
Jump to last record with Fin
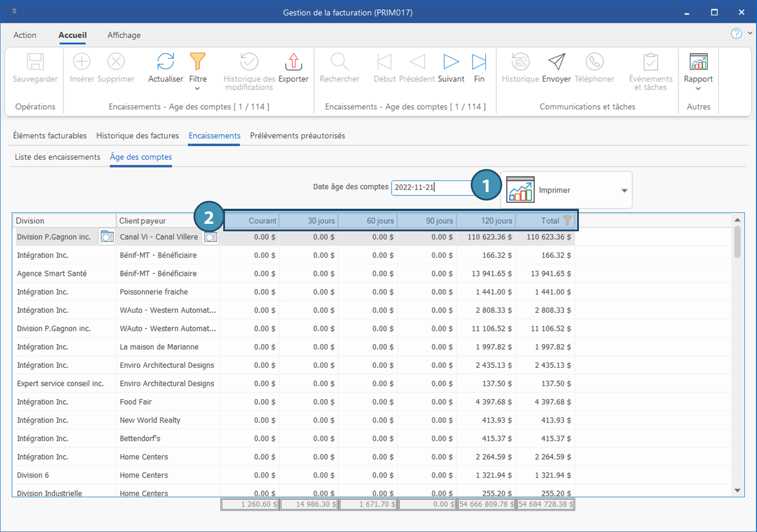pyautogui.click(x=479, y=62)
